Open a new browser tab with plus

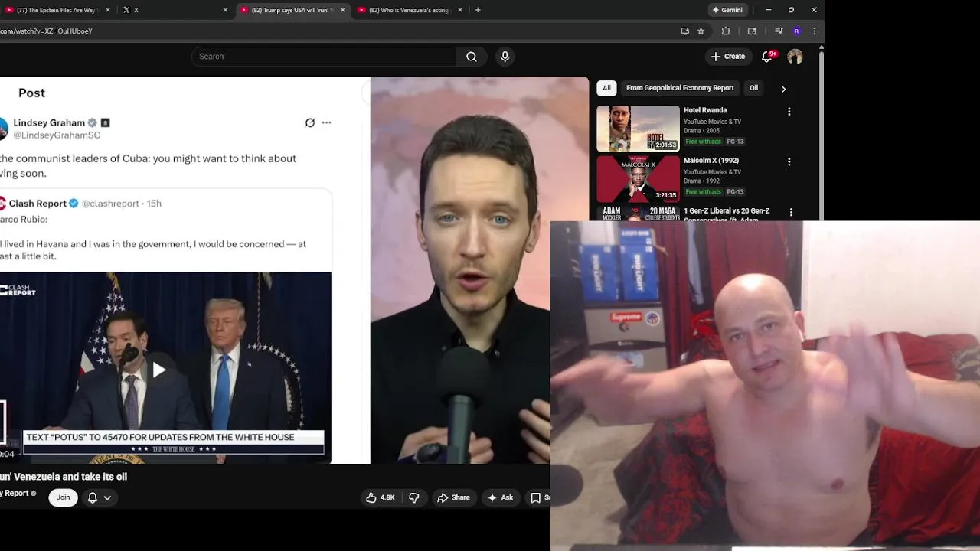coord(478,10)
